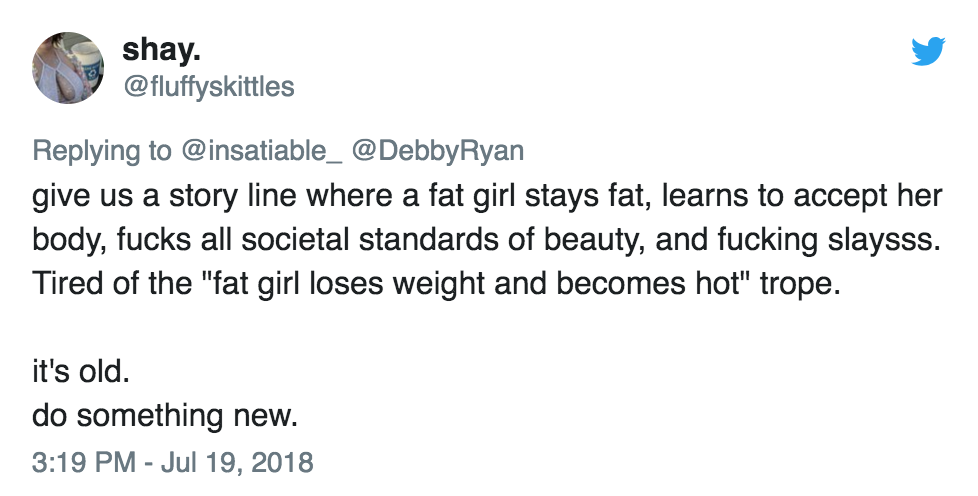This screenshot has height=496, width=978.
Task: Visit the @insatiable_ mention
Action: click(x=261, y=150)
